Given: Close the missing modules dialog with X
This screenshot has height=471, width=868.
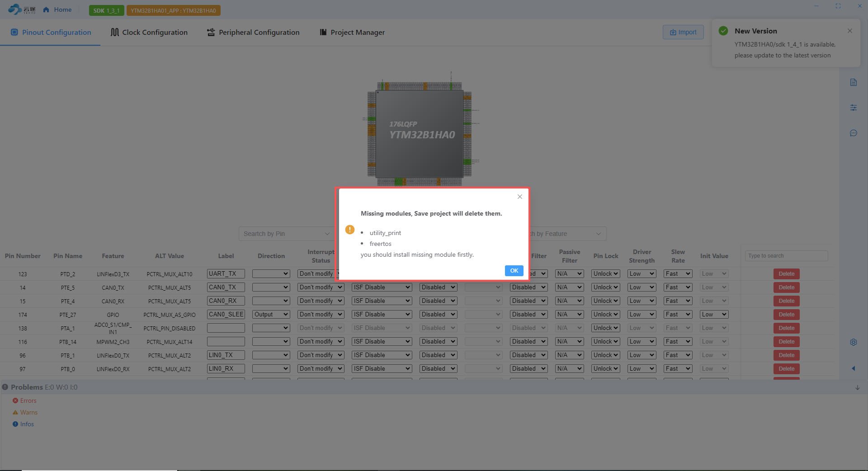Looking at the screenshot, I should point(520,197).
